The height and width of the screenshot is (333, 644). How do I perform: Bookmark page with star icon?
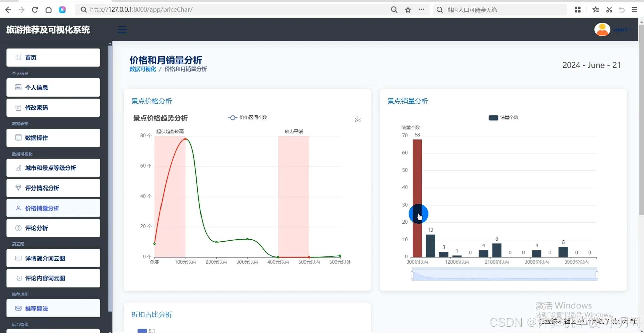click(408, 10)
